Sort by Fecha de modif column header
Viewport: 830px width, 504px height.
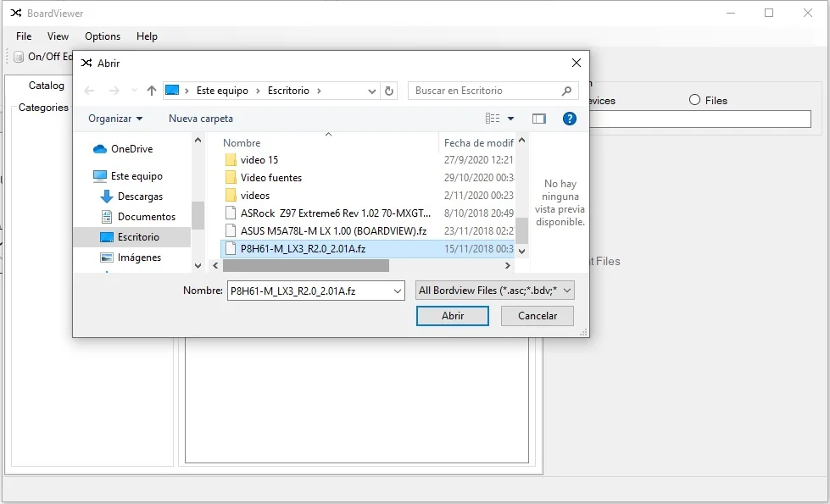click(x=477, y=143)
